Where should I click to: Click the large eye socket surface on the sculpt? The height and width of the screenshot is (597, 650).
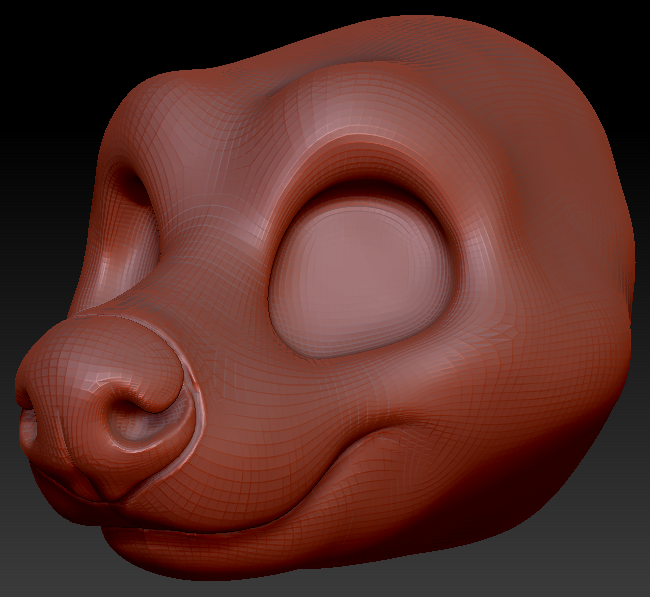click(365, 277)
